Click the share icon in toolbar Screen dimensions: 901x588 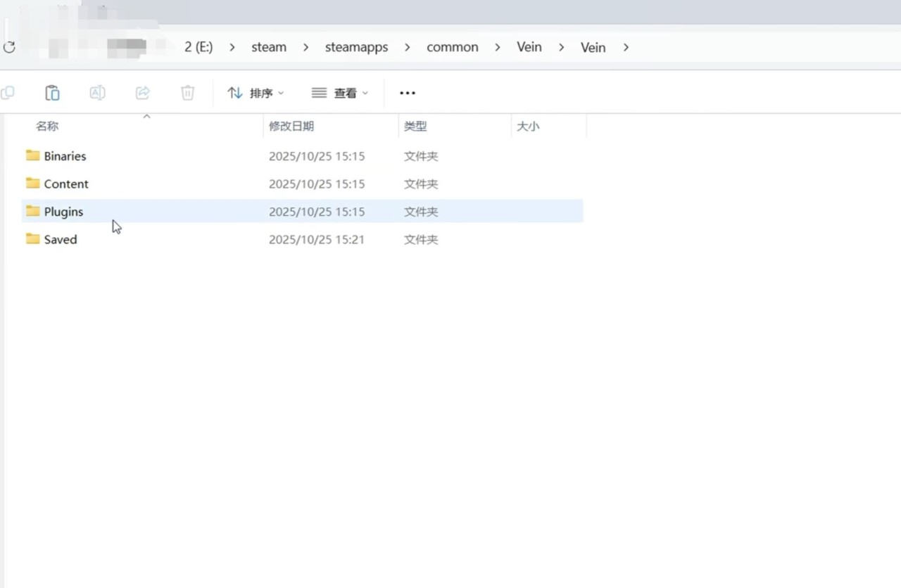coord(142,93)
